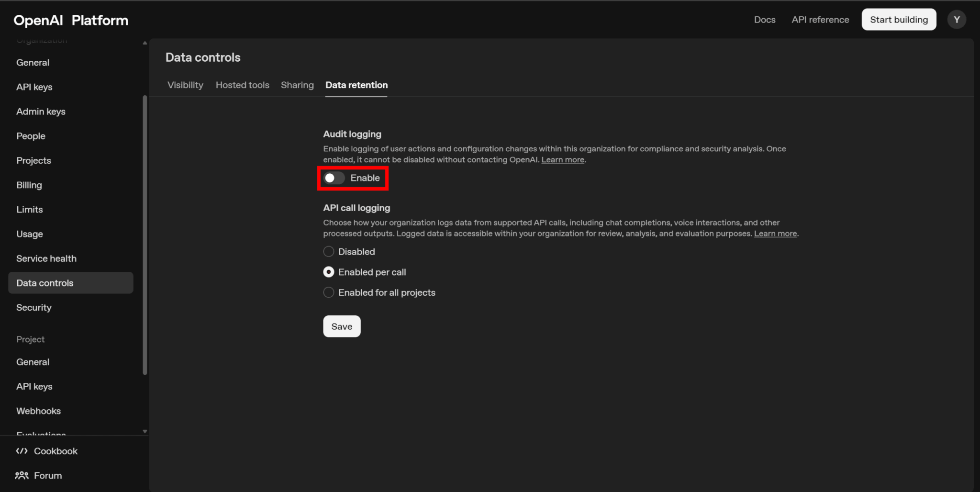Viewport: 980px width, 492px height.
Task: Click the Cookbook code icon
Action: point(22,451)
